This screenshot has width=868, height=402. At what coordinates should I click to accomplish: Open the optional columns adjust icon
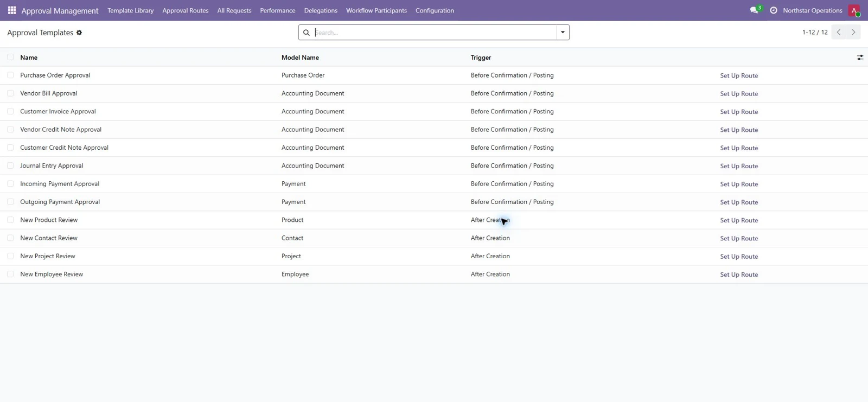(860, 58)
